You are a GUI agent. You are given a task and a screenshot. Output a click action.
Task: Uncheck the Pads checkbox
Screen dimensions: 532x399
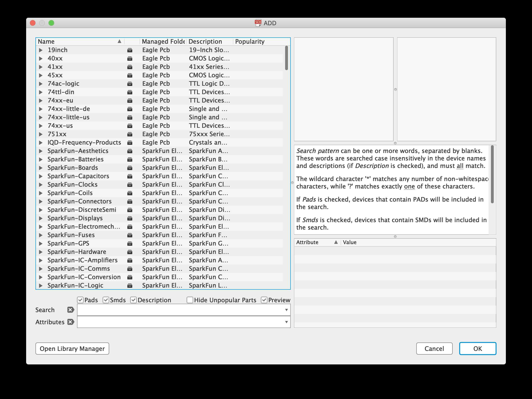coord(80,300)
